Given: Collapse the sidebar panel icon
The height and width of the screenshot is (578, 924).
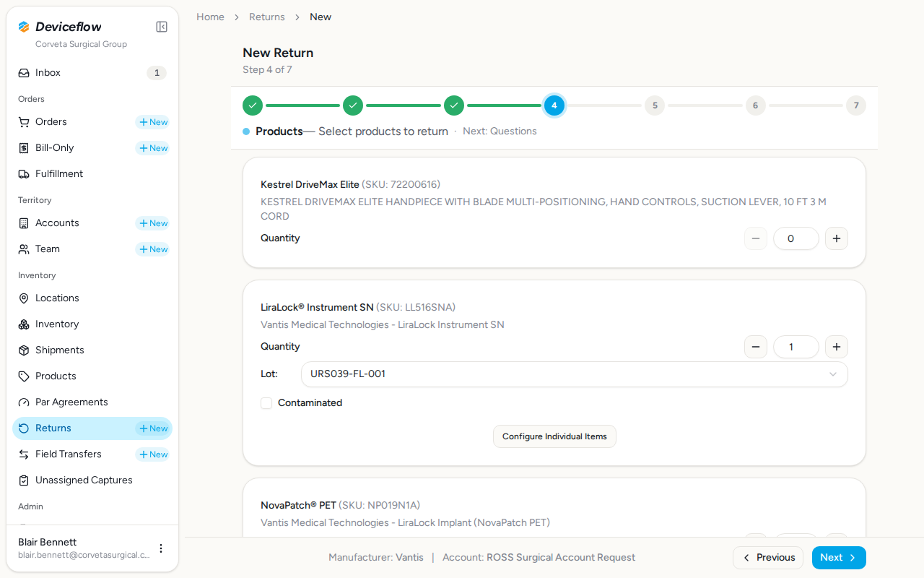Looking at the screenshot, I should (162, 27).
